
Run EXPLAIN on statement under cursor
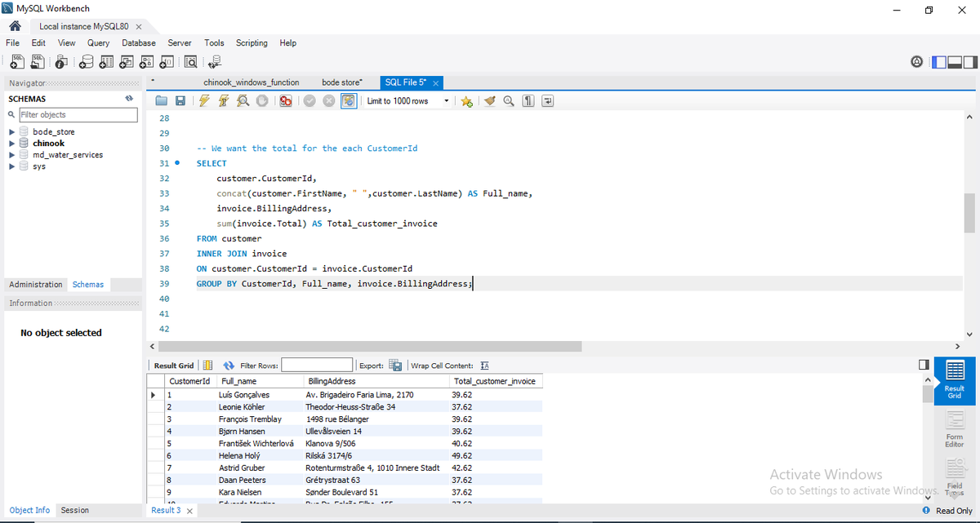(x=243, y=101)
